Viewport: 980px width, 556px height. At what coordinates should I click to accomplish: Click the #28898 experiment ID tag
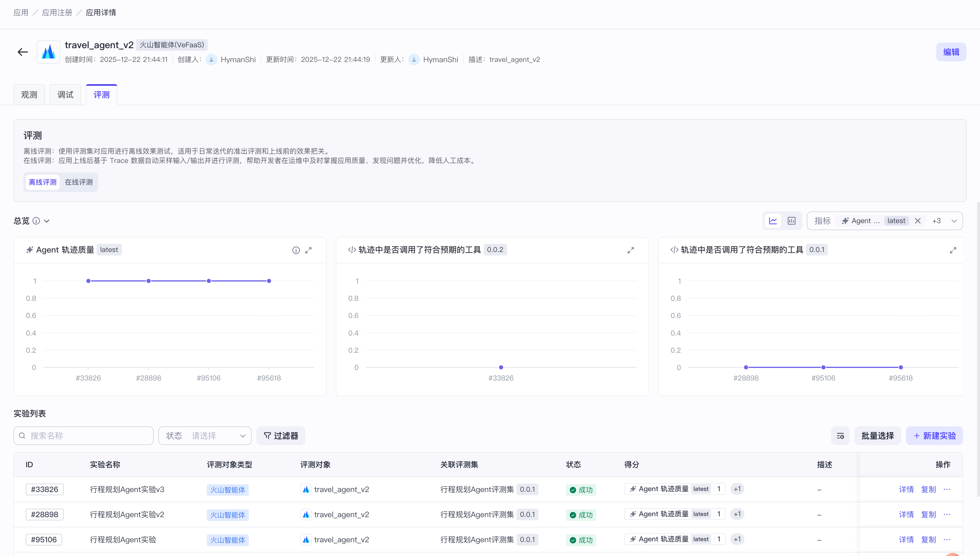pyautogui.click(x=45, y=514)
